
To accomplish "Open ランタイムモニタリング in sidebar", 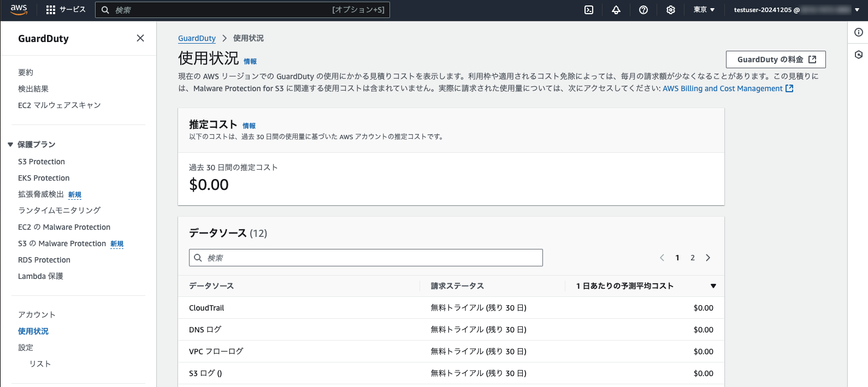I will (60, 210).
